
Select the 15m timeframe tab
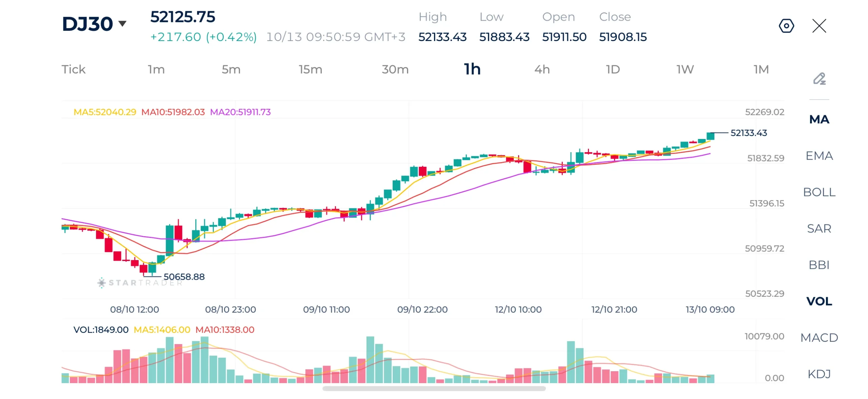(x=310, y=69)
